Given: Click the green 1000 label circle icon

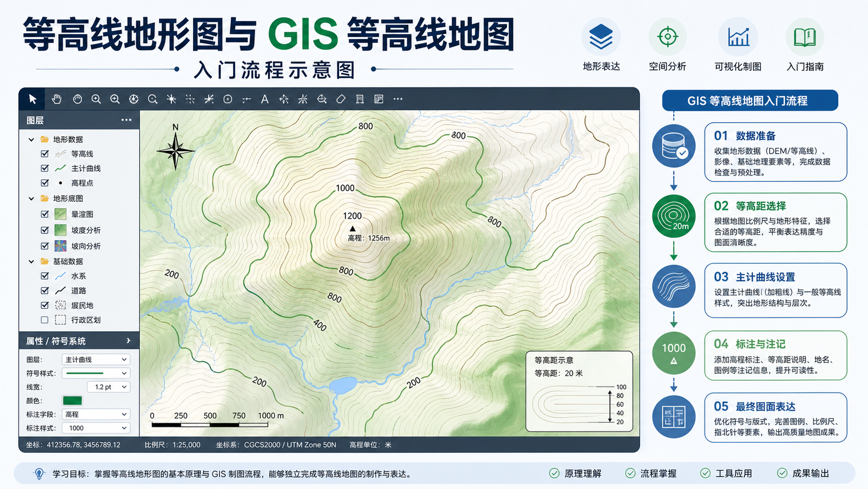Looking at the screenshot, I should coord(674,353).
